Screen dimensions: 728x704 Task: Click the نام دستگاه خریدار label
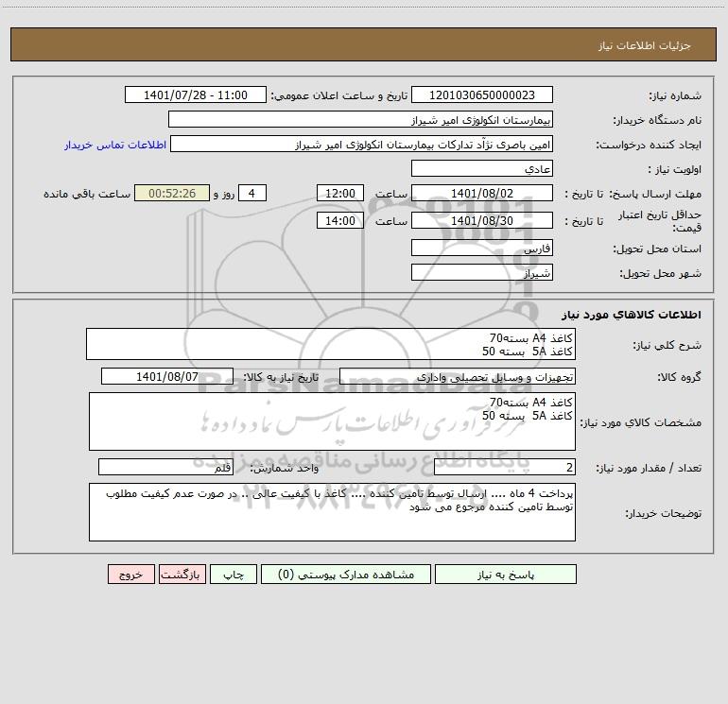click(x=657, y=120)
